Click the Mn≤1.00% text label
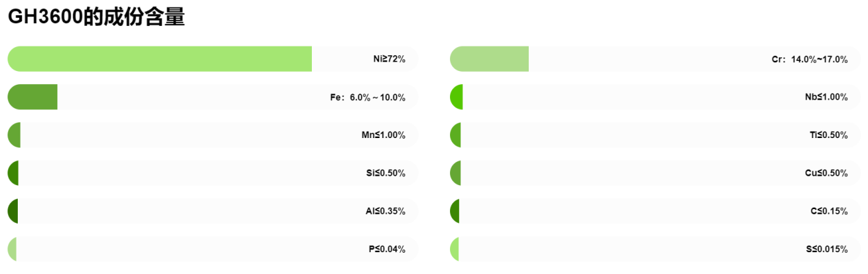Screen dimensions: 868x274 [384, 135]
